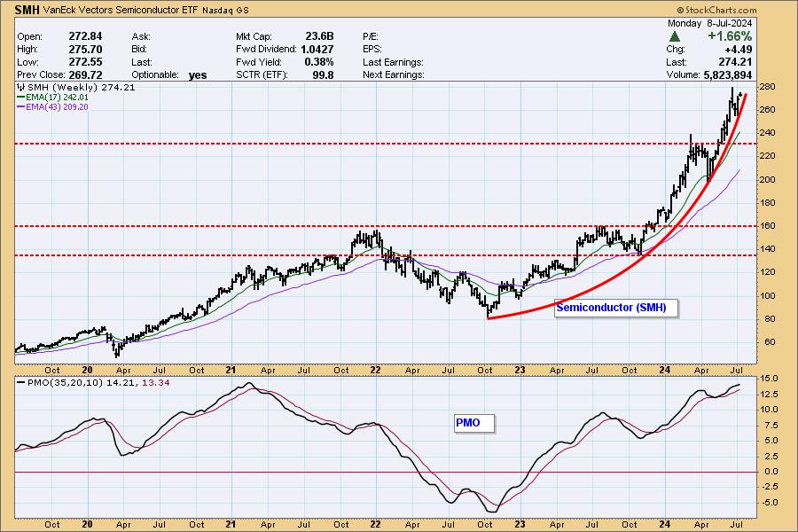The width and height of the screenshot is (798, 532).
Task: Click the P/E: label
Action: 371,36
